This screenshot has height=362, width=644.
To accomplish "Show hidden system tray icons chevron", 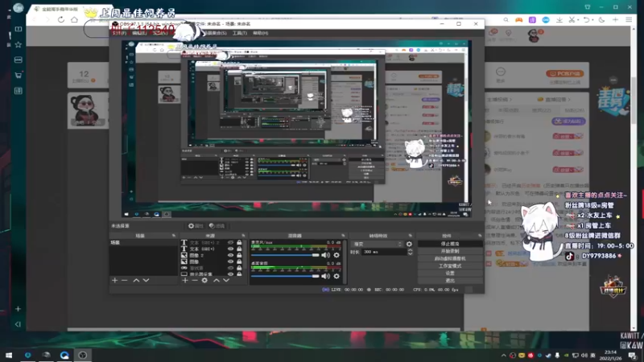I will tap(504, 356).
